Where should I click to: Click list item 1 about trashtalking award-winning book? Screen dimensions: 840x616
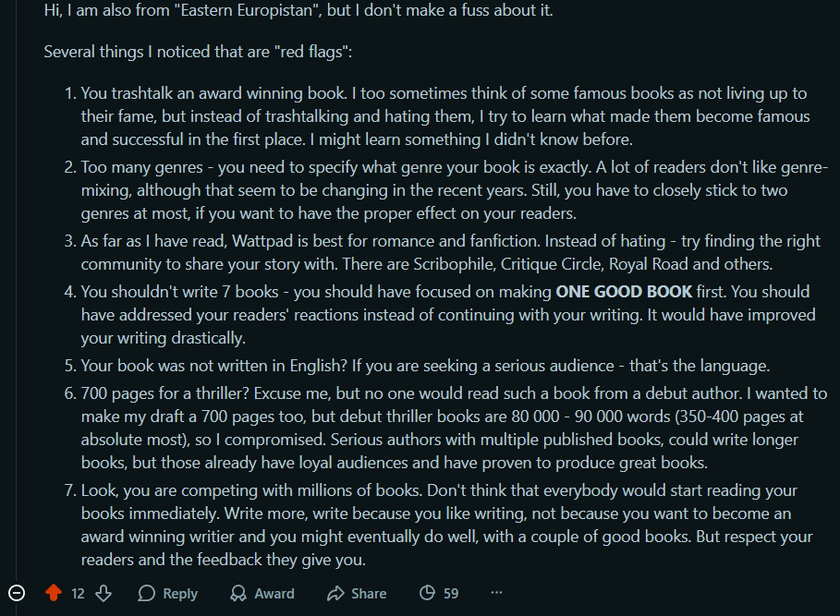444,116
